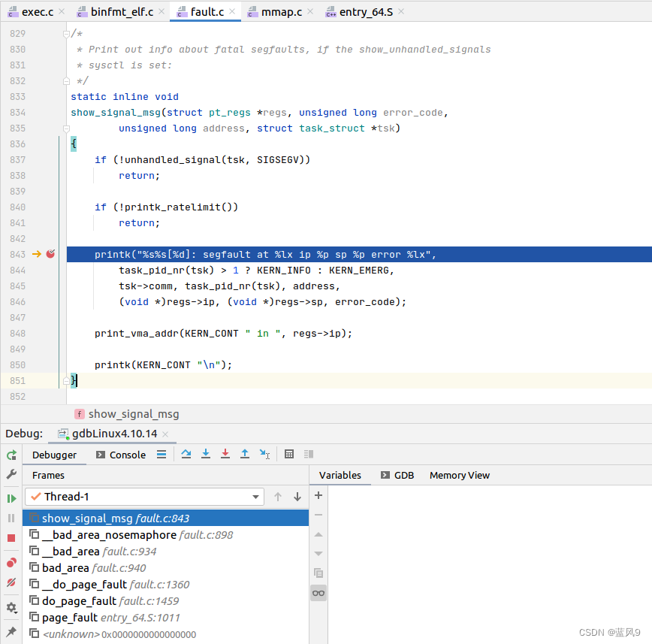652x644 pixels.
Task: Open debug settings gear menu
Action: pos(12,608)
